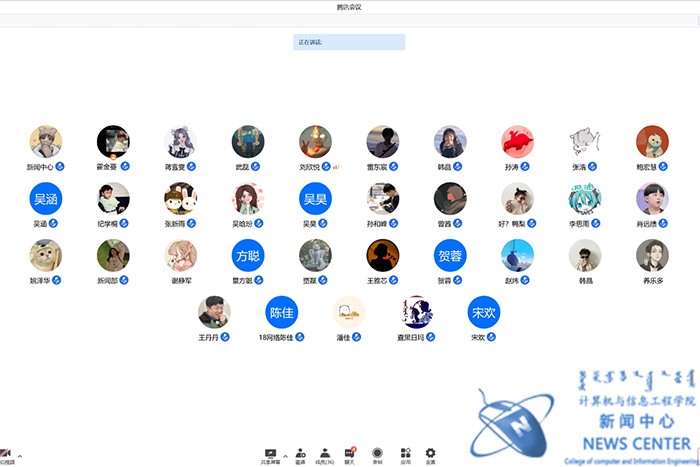
Task: Open the 聊天 chat icon
Action: (350, 453)
